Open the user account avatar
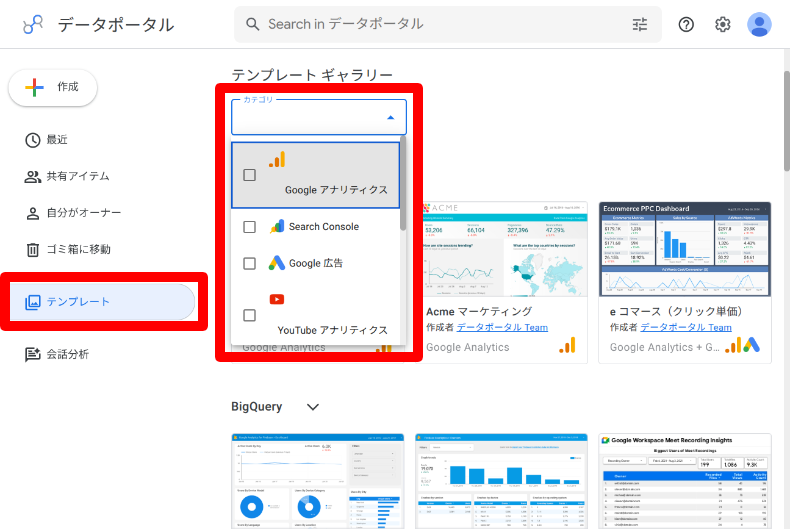The image size is (790, 529). pyautogui.click(x=759, y=25)
